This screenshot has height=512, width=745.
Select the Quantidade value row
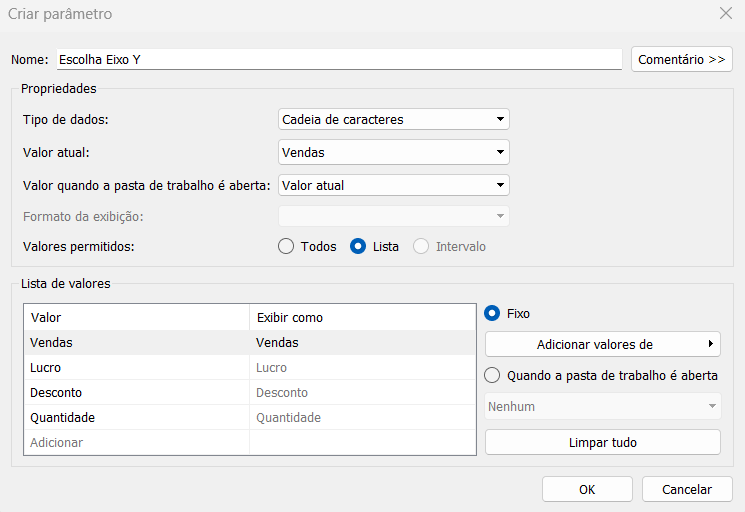250,417
